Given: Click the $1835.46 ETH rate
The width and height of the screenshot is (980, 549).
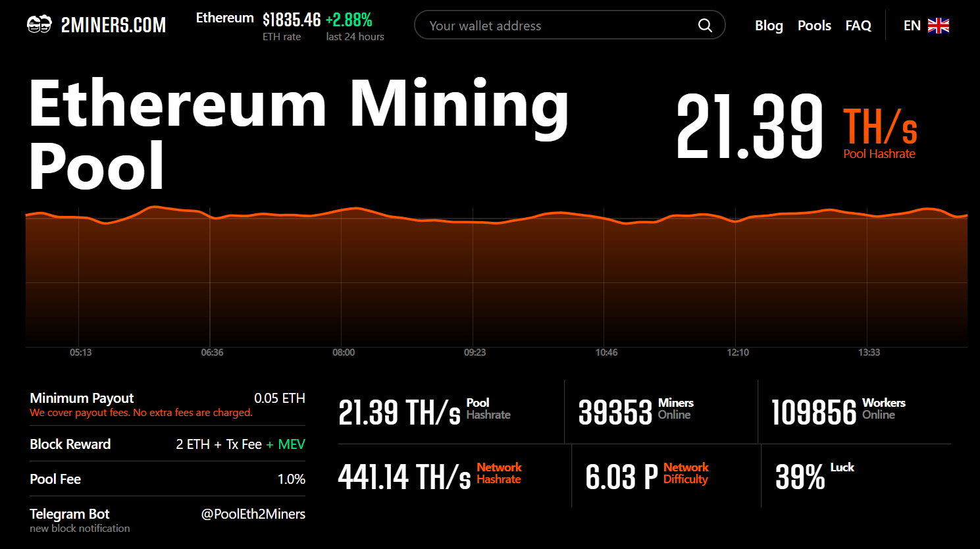Looking at the screenshot, I should click(x=292, y=19).
